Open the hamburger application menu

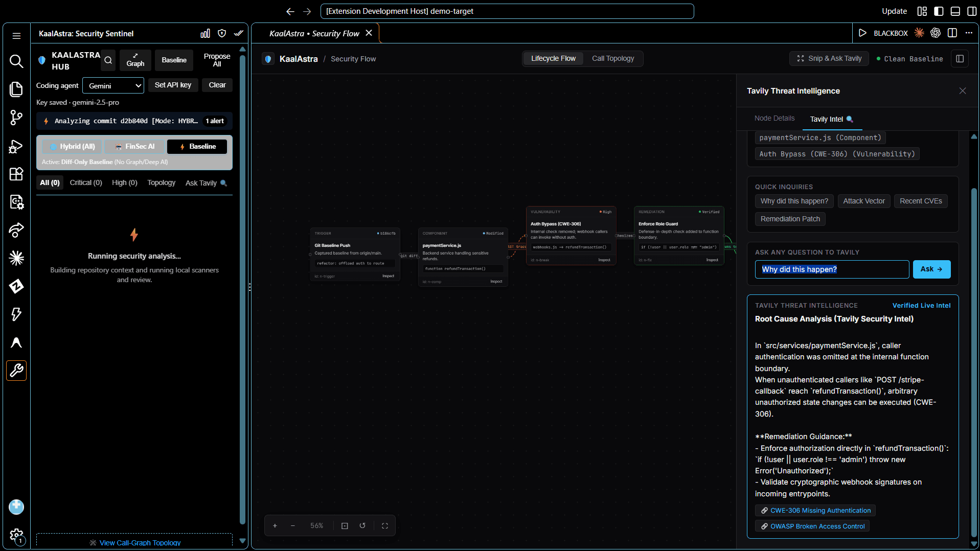[x=16, y=36]
